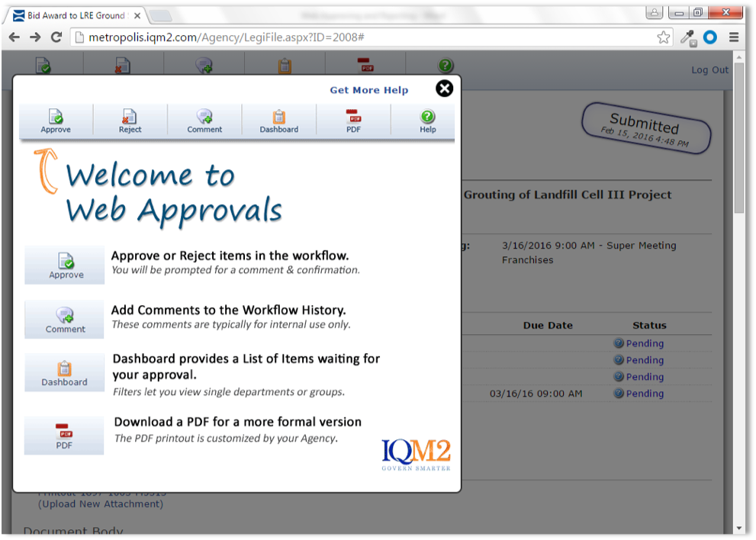The image size is (756, 540).
Task: Reload the page
Action: (x=56, y=37)
